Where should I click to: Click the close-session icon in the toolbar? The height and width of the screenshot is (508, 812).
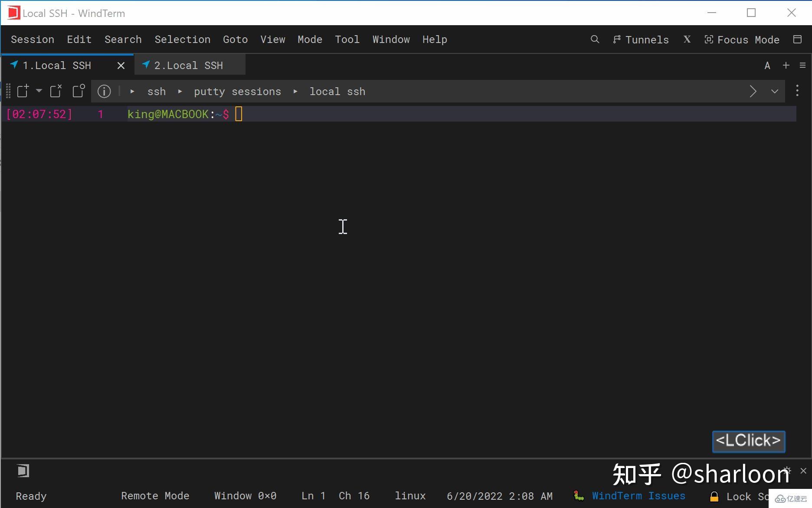point(56,91)
